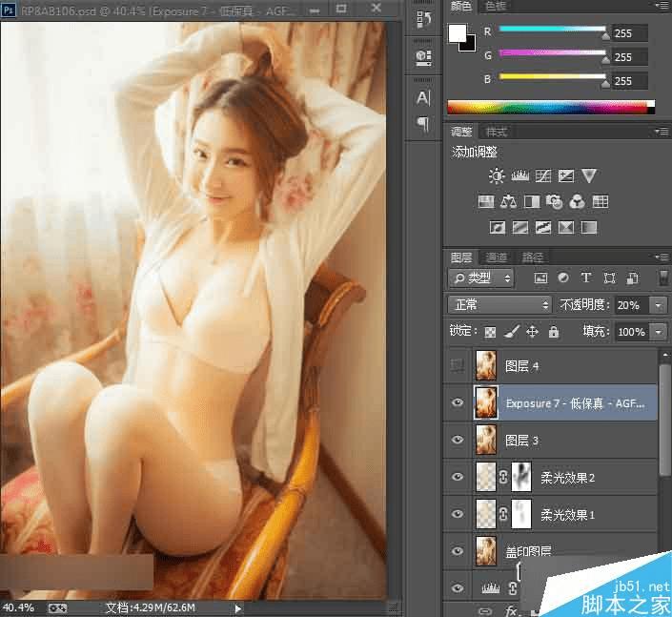Open the Adjustments panel flyout menu
The width and height of the screenshot is (672, 617).
pos(662,132)
